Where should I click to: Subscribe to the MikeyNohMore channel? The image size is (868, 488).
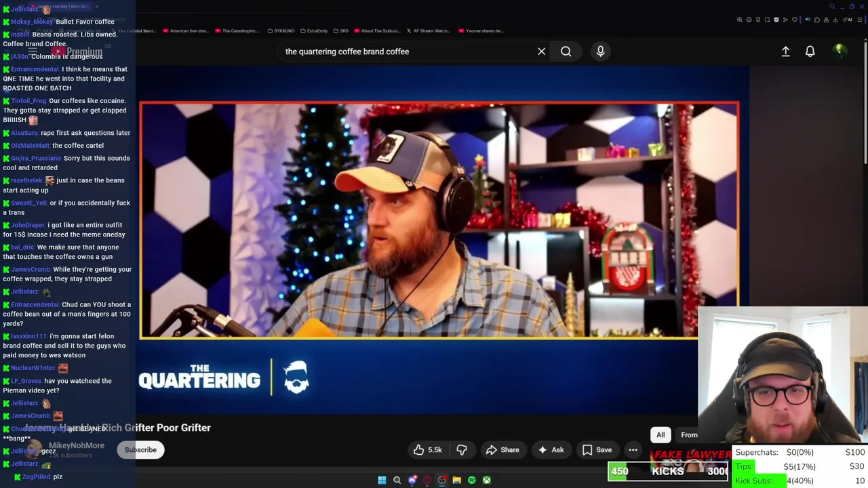coord(140,450)
